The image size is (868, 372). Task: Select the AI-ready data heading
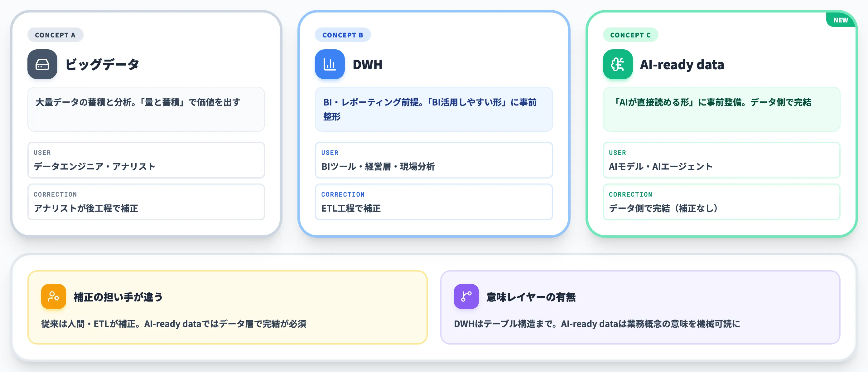pos(682,64)
